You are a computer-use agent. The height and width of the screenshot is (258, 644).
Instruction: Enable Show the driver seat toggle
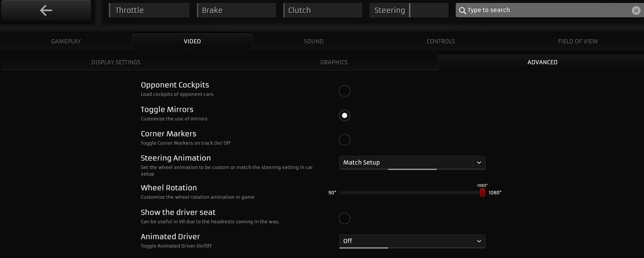(344, 218)
